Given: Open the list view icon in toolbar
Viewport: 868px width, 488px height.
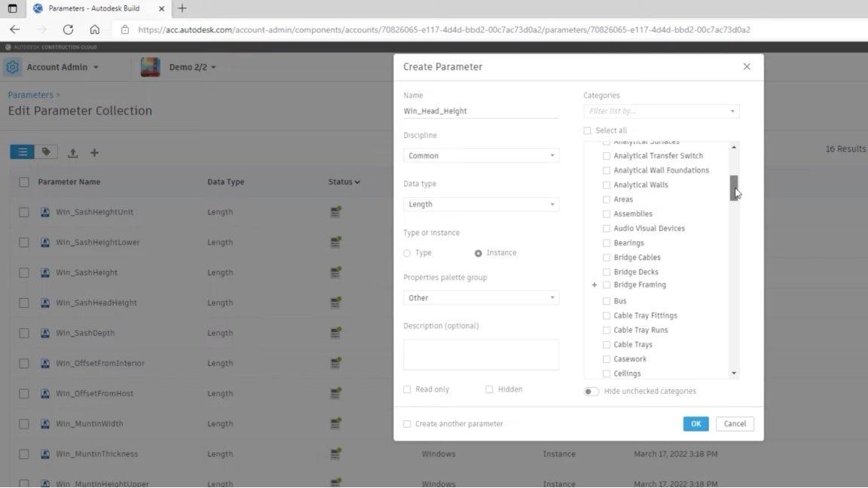Looking at the screenshot, I should (x=22, y=152).
